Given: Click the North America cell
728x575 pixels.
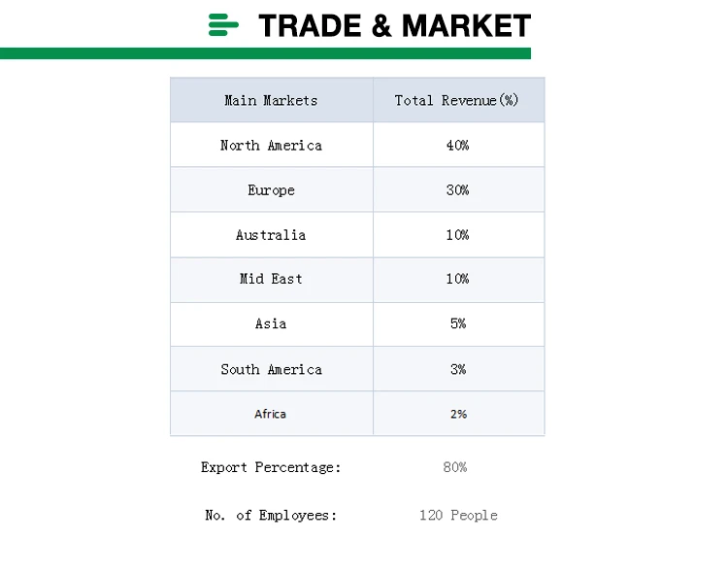Looking at the screenshot, I should (x=271, y=145).
